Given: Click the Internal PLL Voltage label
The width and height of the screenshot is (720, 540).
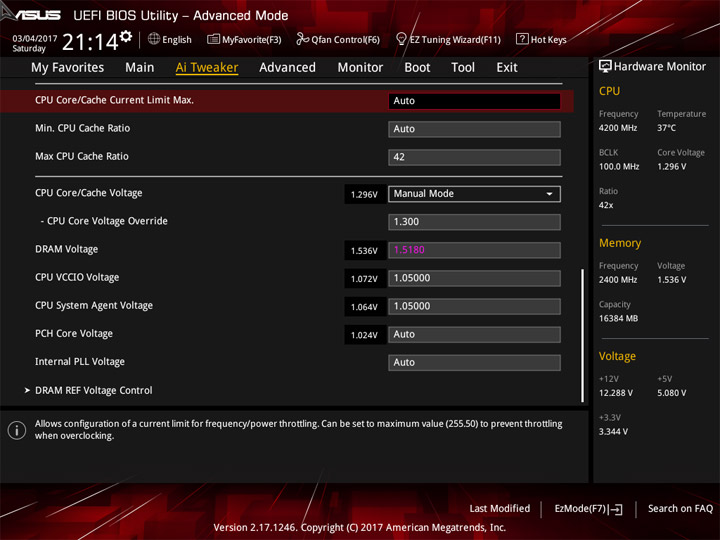Looking at the screenshot, I should coord(80,362).
